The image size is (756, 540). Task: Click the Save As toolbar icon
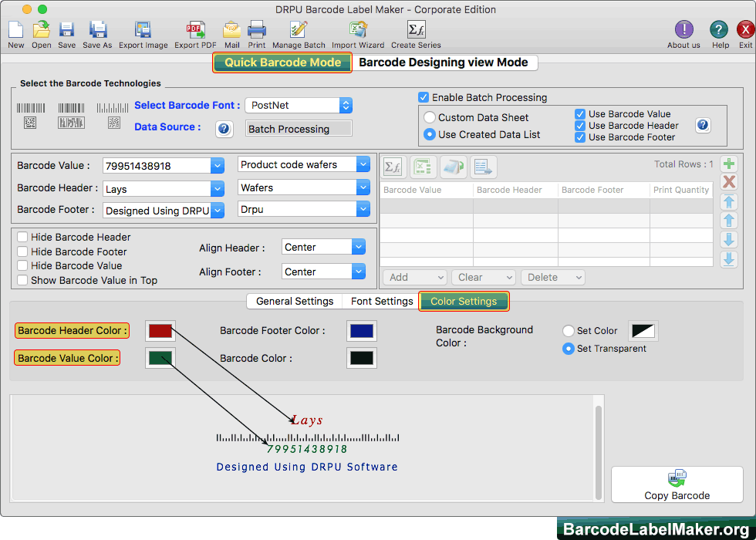coord(98,30)
